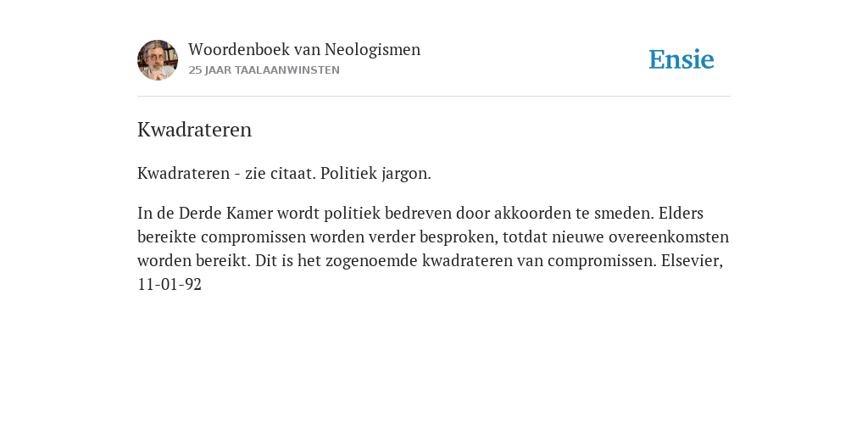Click the horizontal divider under header
Screen dimensions: 868x434
coord(434,97)
